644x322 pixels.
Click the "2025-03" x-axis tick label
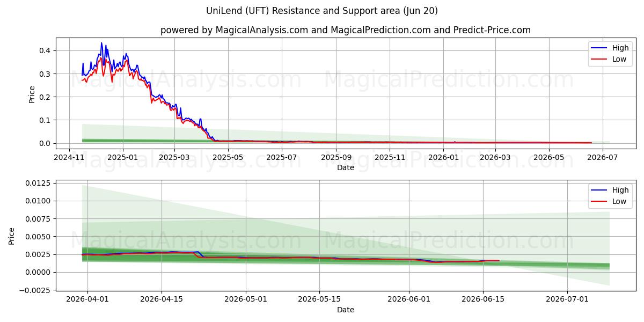click(174, 157)
